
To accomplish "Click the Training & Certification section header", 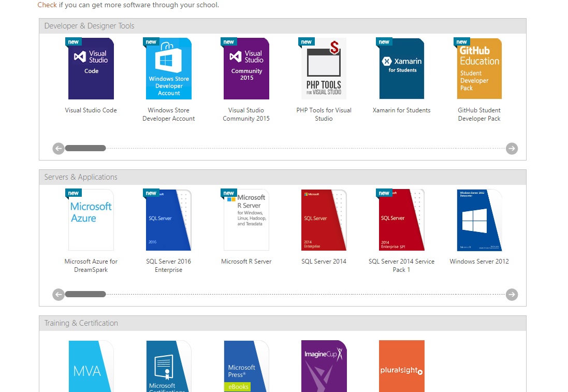I will point(283,323).
